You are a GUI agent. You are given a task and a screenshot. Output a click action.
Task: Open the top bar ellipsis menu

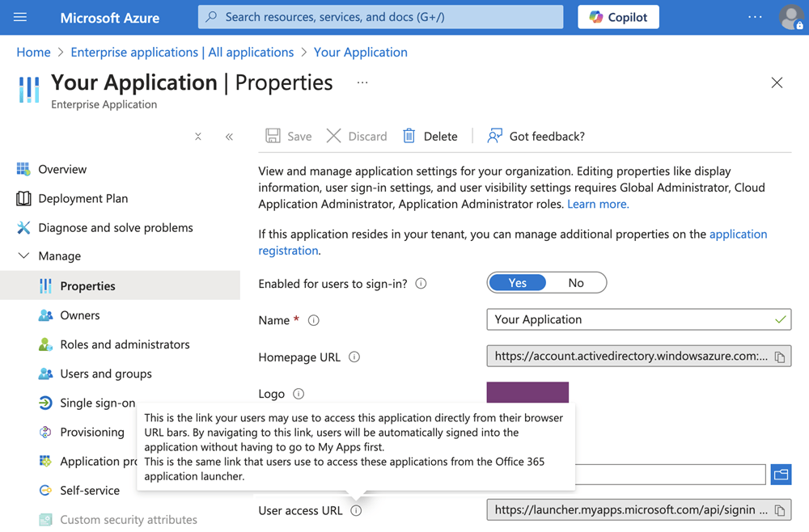(755, 17)
